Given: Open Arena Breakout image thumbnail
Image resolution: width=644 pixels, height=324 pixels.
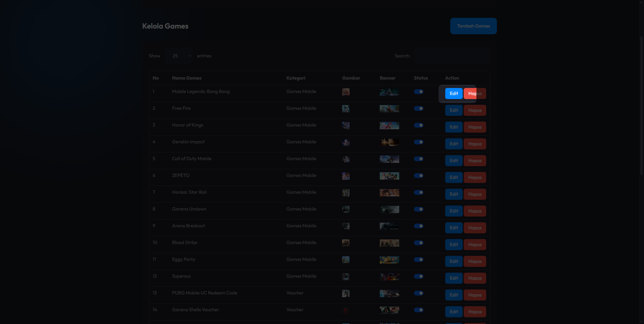Looking at the screenshot, I should (x=346, y=226).
